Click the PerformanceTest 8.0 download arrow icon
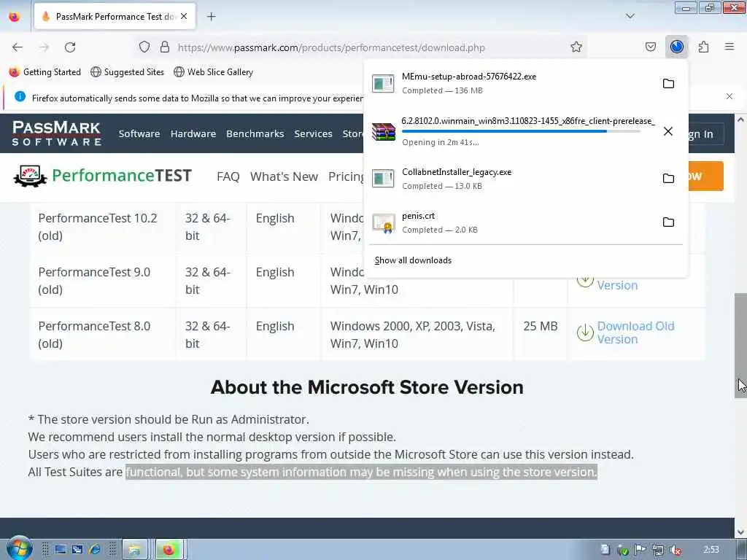The image size is (747, 560). (x=585, y=332)
